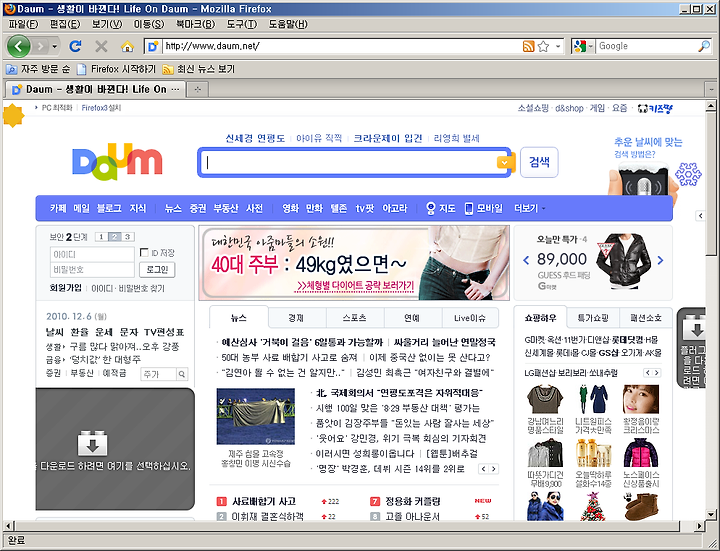Screen dimensions: 720x551
Task: Click the plugin download icon in gray box
Action: click(93, 444)
